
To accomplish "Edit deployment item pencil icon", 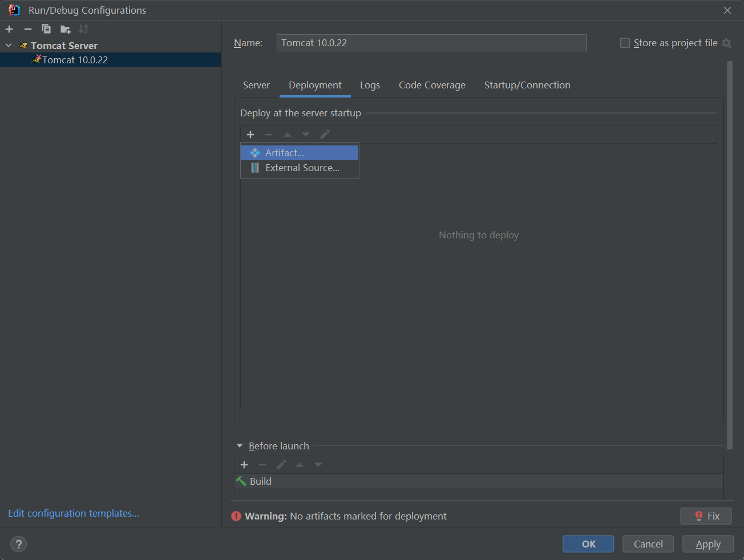I will pyautogui.click(x=325, y=135).
